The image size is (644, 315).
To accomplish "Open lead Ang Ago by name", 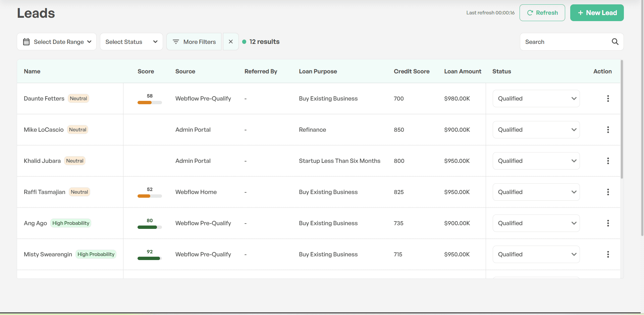I will pos(35,223).
